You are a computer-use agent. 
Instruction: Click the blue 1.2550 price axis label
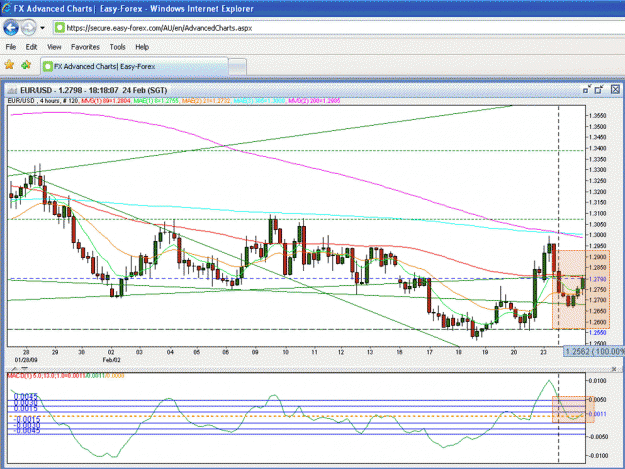pyautogui.click(x=597, y=332)
